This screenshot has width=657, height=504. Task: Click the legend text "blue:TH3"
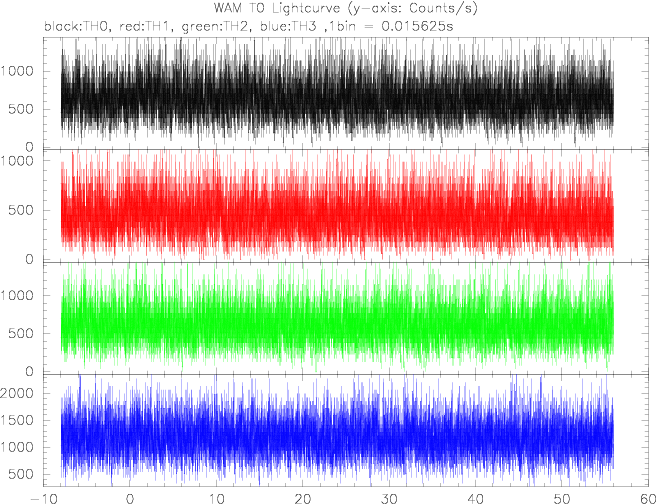click(x=288, y=26)
